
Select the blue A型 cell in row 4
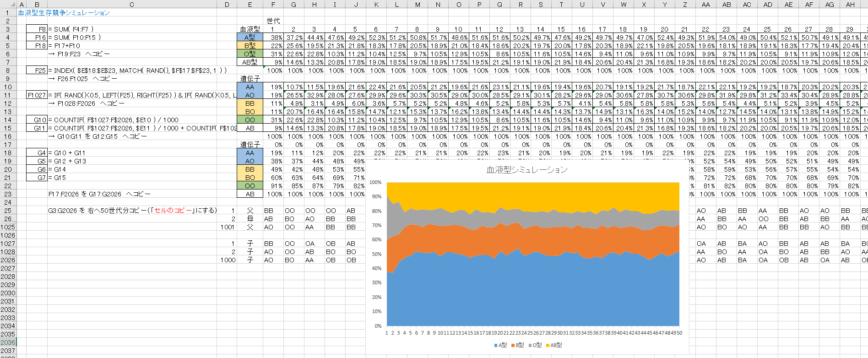tap(250, 38)
